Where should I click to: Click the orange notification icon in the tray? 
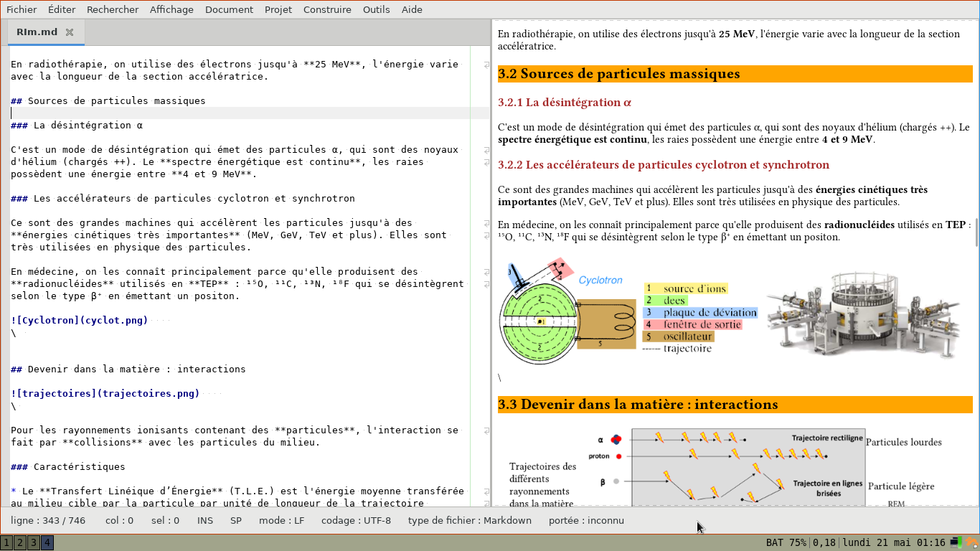click(x=972, y=542)
